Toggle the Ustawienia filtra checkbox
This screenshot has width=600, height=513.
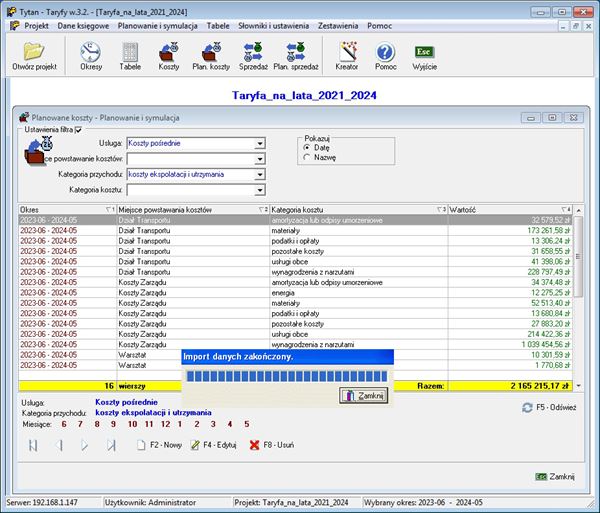(79, 129)
